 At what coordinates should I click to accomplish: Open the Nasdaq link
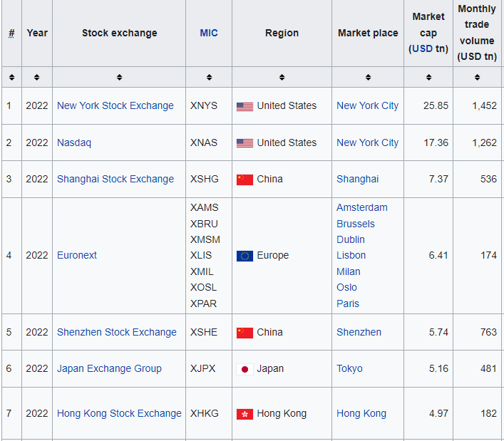pyautogui.click(x=74, y=142)
